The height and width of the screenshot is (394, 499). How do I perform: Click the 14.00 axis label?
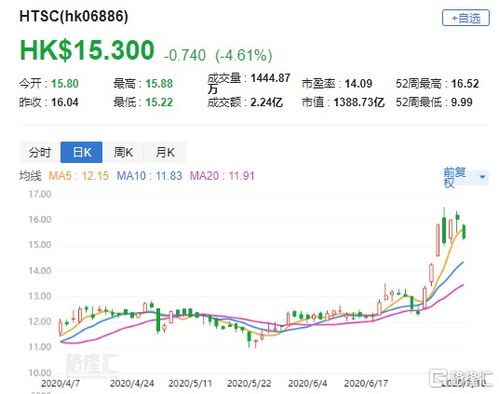click(40, 270)
